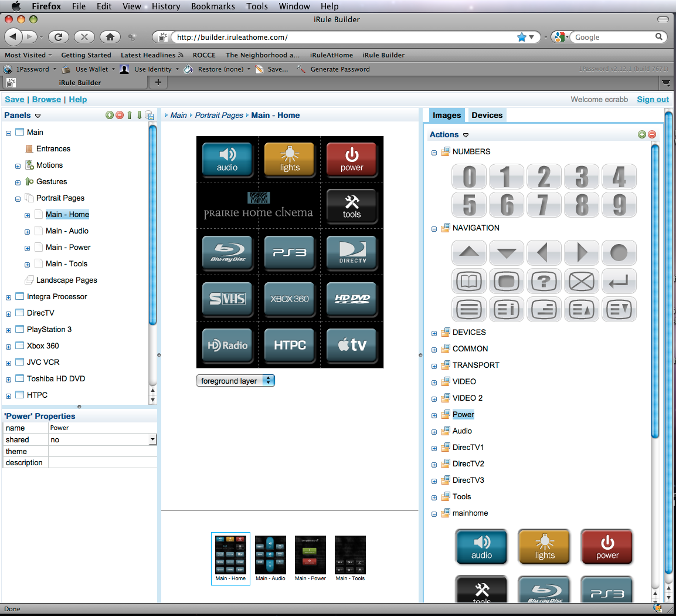
Task: Expand the Integra Processor panel
Action: click(8, 297)
